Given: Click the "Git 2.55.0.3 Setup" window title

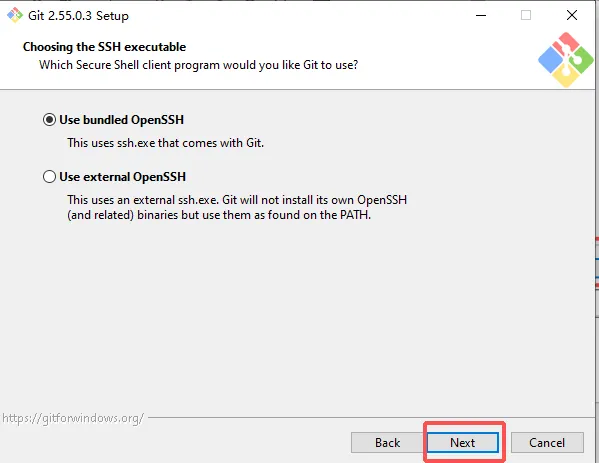Looking at the screenshot, I should (78, 16).
